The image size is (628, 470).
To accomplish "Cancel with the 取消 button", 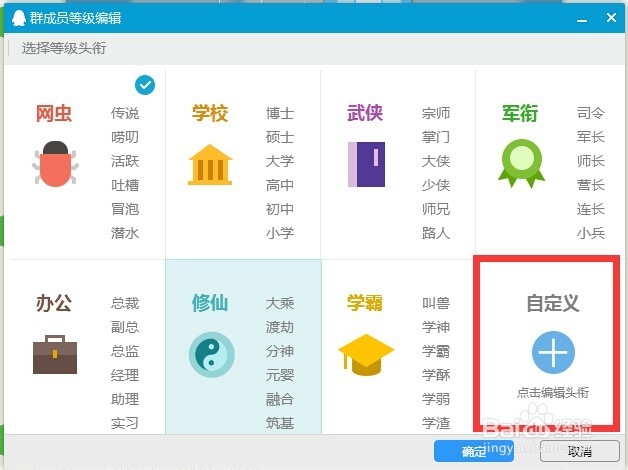I will [580, 451].
